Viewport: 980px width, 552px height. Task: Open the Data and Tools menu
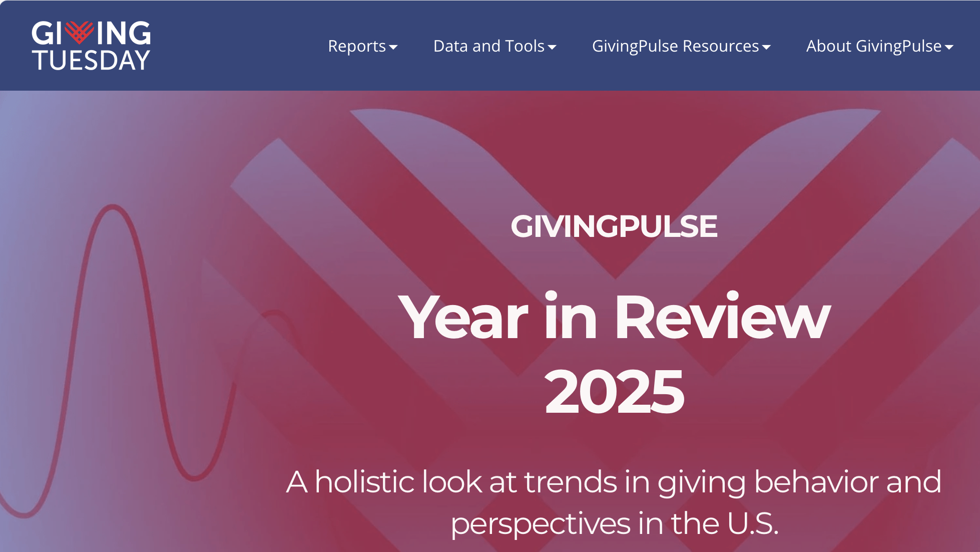(488, 46)
